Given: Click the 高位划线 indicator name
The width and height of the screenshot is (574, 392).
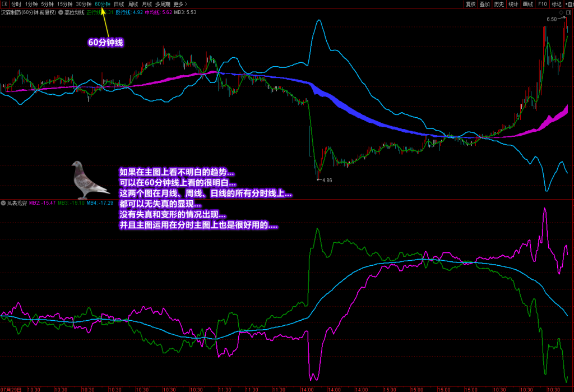Looking at the screenshot, I should [75, 12].
